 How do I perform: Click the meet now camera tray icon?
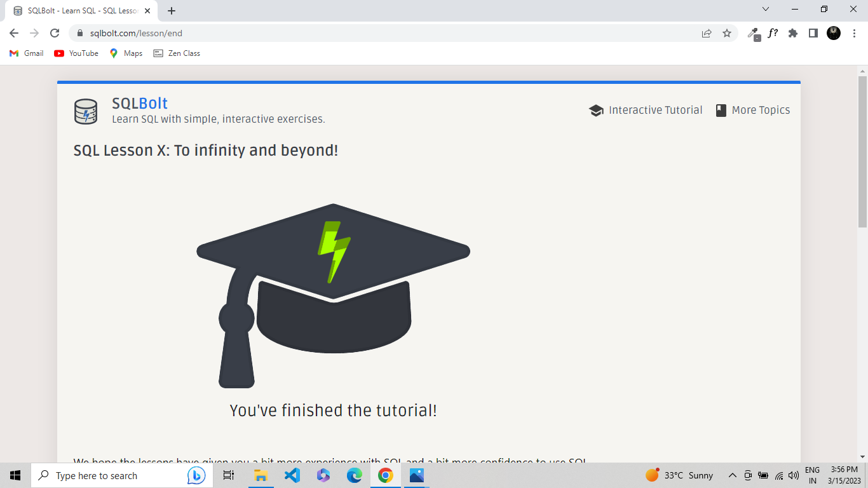click(748, 475)
